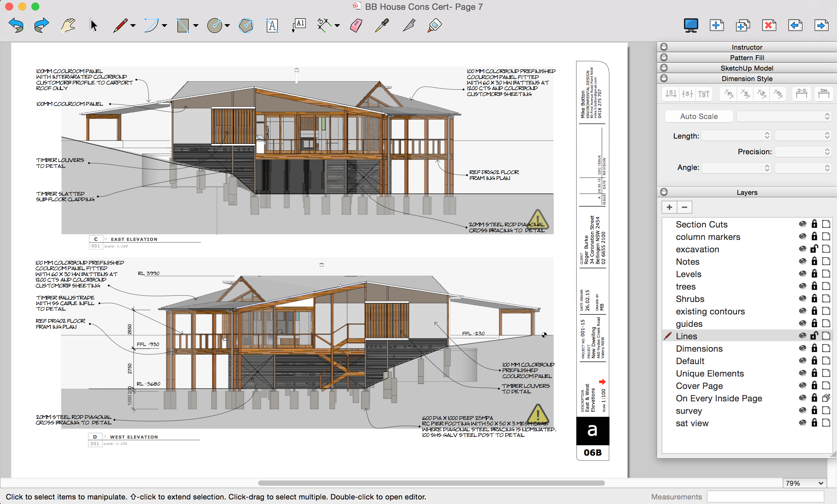Hide the Section Cuts layer
This screenshot has width=837, height=504.
pos(802,224)
